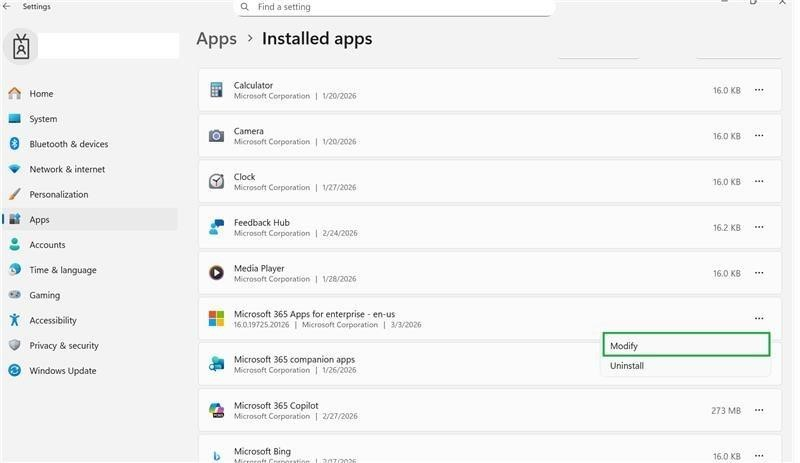
Task: Focus the Find a setting search box
Action: tap(395, 8)
